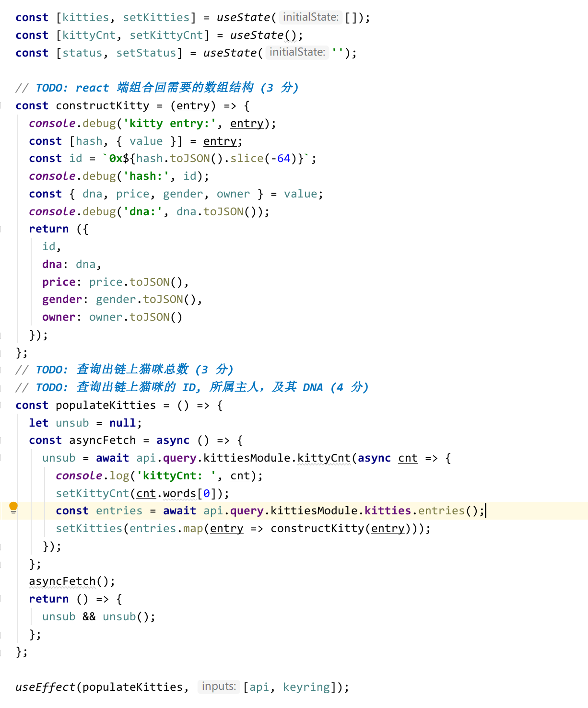Click the asyncFetch() invocation line
Image resolution: width=588 pixels, height=708 pixels.
[72, 581]
